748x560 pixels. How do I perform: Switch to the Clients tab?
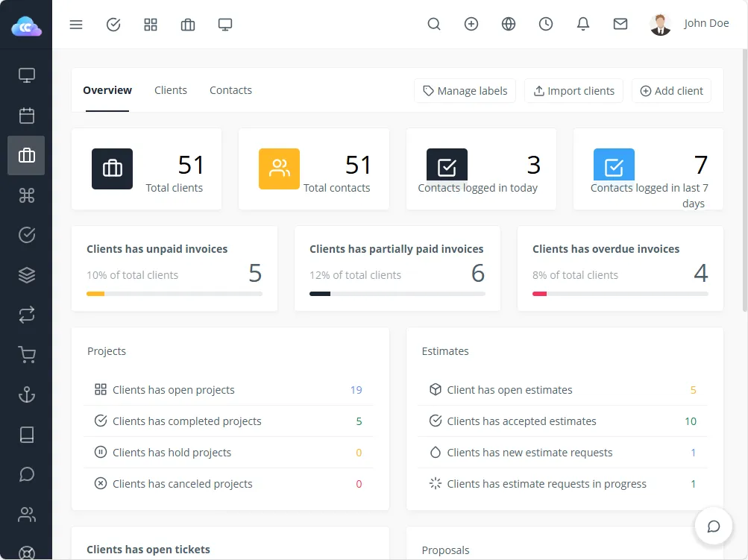click(x=171, y=90)
